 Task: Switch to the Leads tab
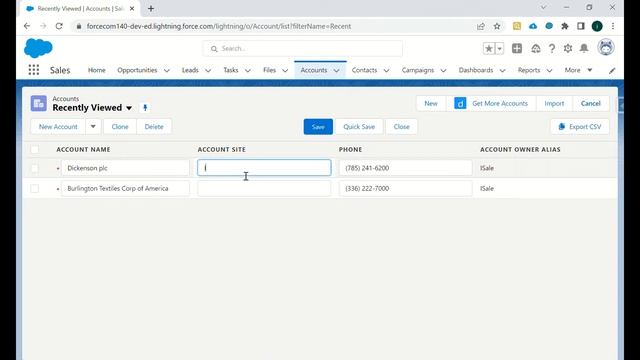(190, 70)
